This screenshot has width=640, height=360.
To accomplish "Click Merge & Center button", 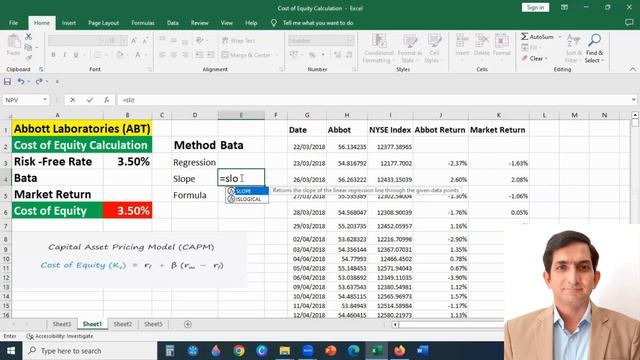I will [x=246, y=55].
